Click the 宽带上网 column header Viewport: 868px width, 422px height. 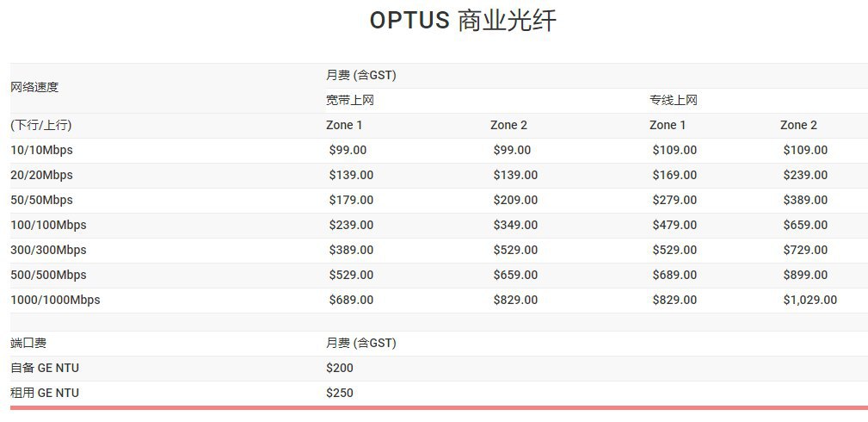point(349,100)
